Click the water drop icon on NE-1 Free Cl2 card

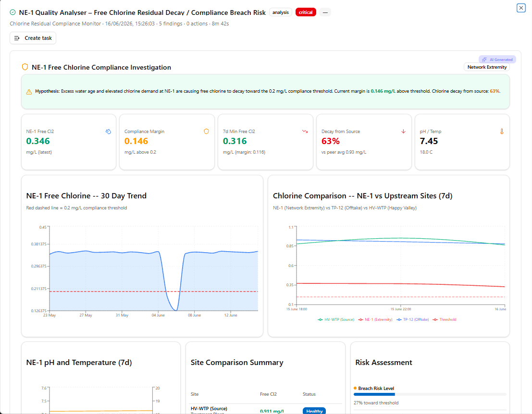108,132
